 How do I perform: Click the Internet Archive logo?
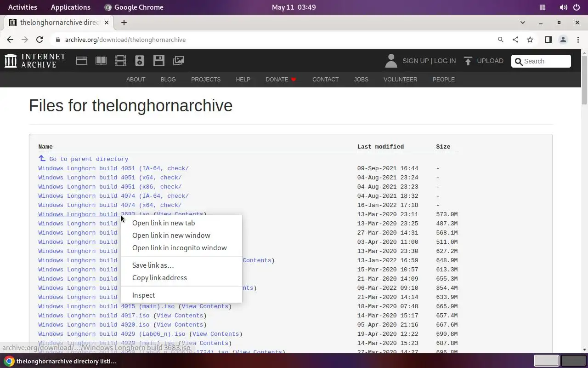35,61
